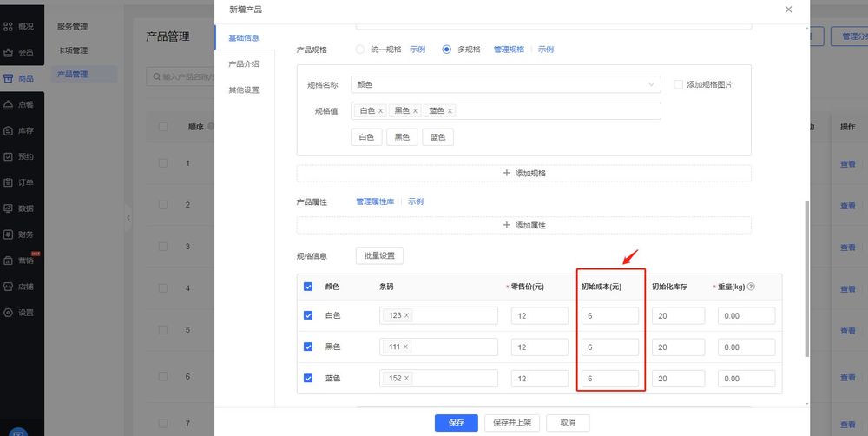Select the 统一规格 radio option
Viewport: 868px width, 436px height.
(x=360, y=50)
